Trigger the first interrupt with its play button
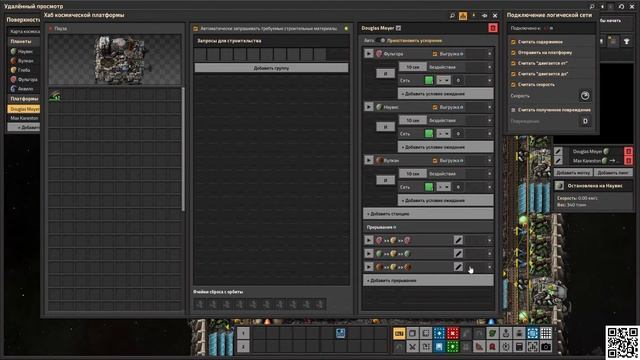The height and width of the screenshot is (360, 640). (x=369, y=240)
